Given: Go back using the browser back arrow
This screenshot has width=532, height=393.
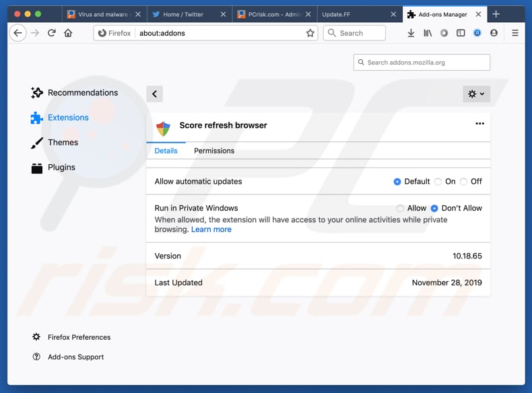Looking at the screenshot, I should pyautogui.click(x=18, y=33).
